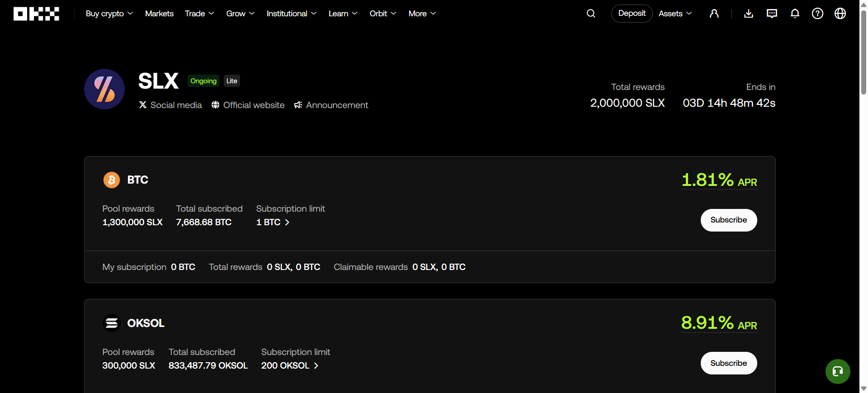Expand the Trade menu
This screenshot has height=393, width=868.
pyautogui.click(x=199, y=14)
